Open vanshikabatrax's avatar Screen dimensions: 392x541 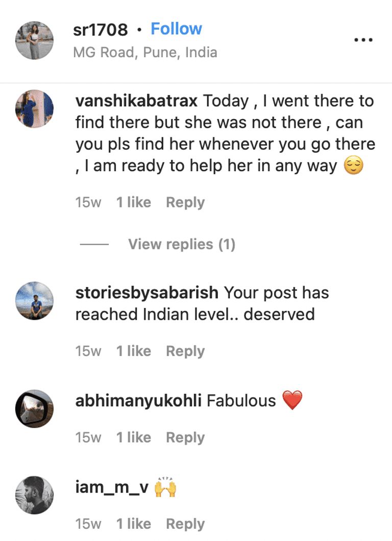click(x=35, y=109)
